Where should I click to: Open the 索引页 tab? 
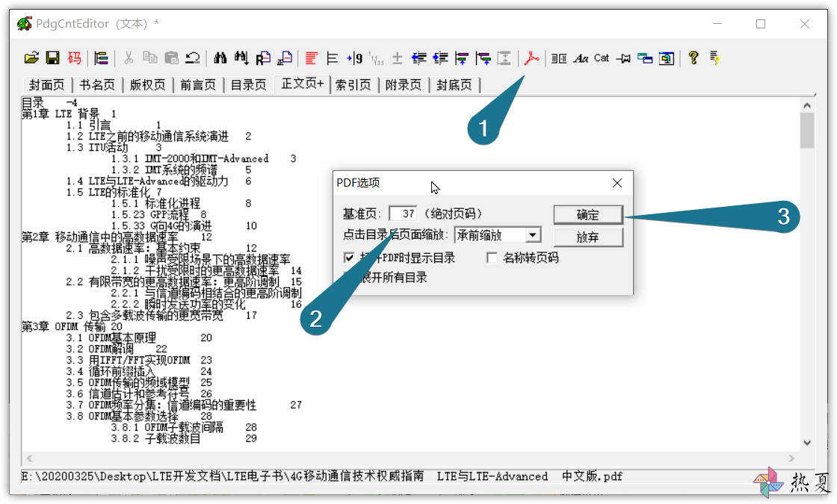pos(353,85)
